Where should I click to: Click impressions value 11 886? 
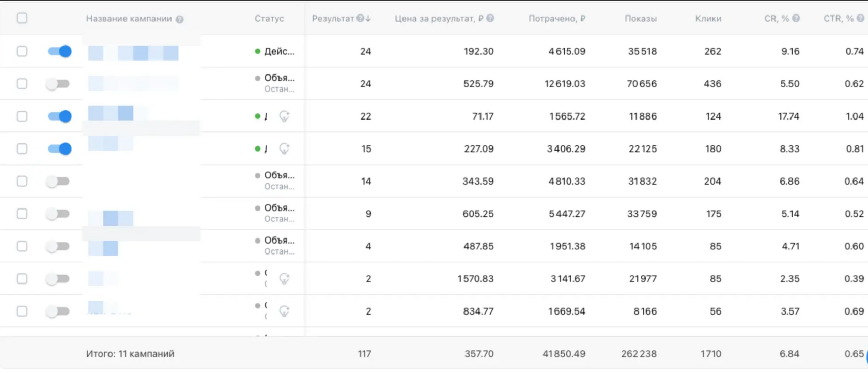tap(643, 116)
